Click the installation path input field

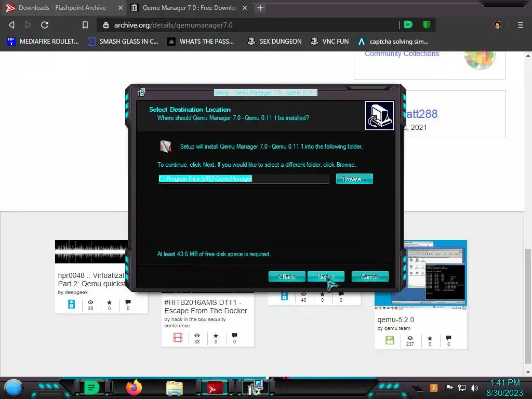[244, 179]
